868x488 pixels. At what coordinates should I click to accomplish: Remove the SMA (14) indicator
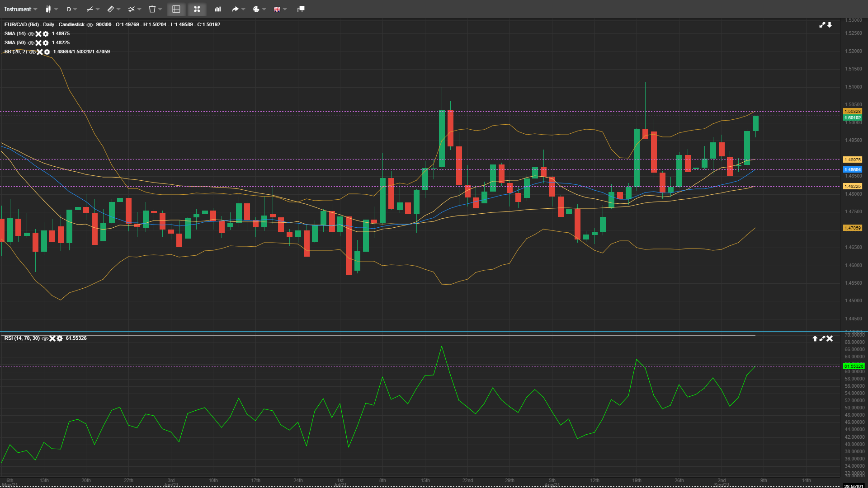pos(38,34)
